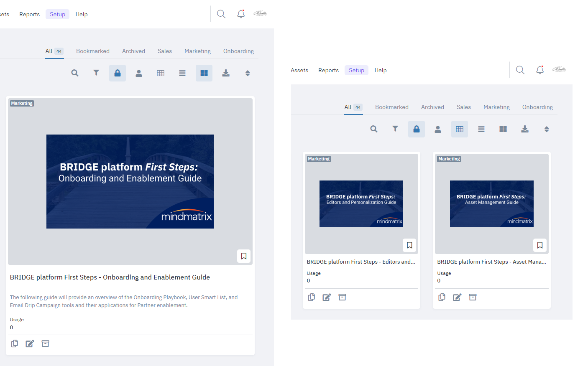This screenshot has width=588, height=366.
Task: Edit the Onboarding and Enablement Guide asset
Action: [30, 343]
